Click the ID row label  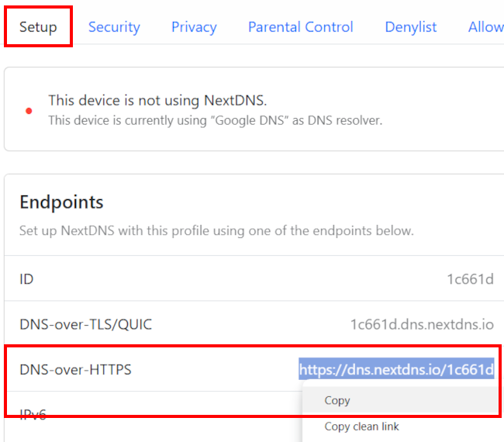point(26,279)
